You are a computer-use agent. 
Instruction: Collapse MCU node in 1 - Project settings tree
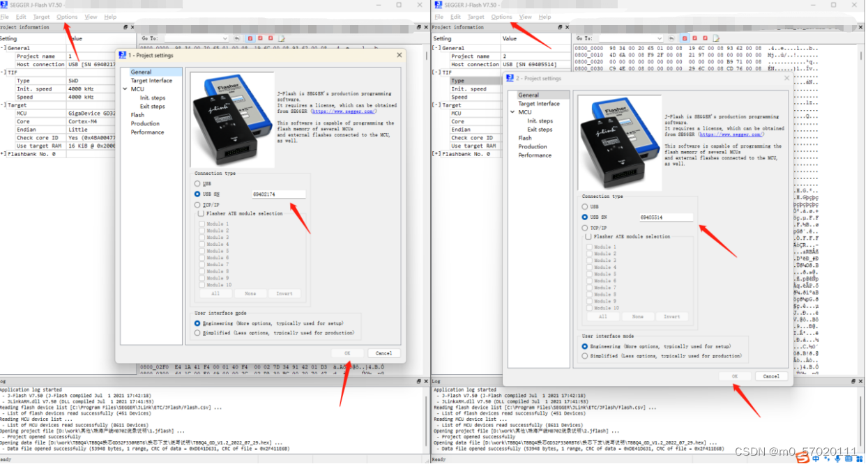pyautogui.click(x=125, y=89)
